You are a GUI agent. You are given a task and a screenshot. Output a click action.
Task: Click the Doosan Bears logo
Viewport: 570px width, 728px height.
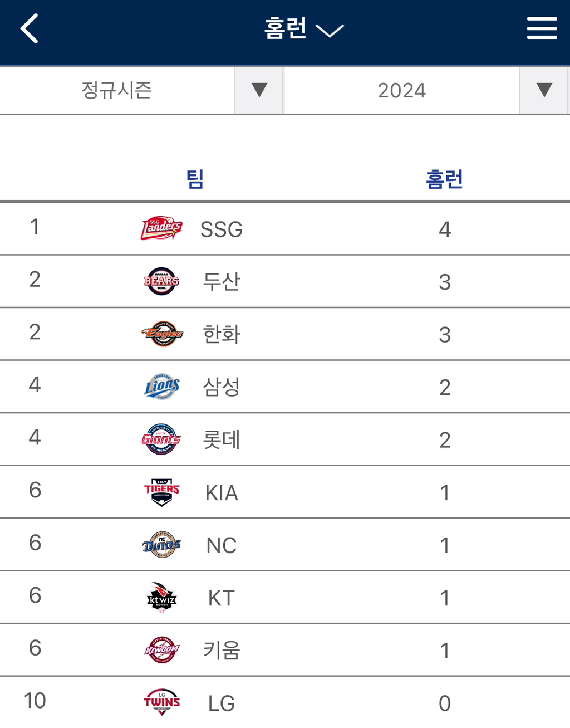point(161,281)
